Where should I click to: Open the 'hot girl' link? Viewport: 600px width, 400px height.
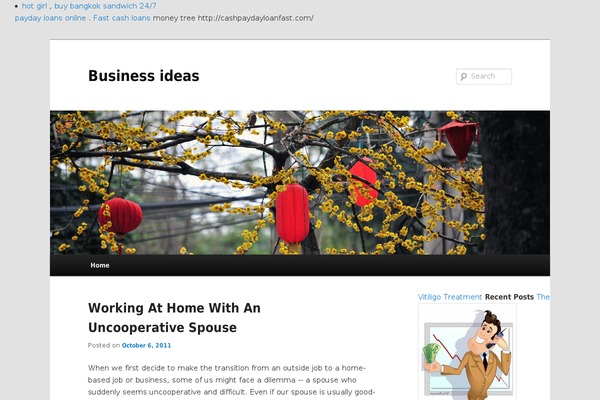tap(34, 6)
